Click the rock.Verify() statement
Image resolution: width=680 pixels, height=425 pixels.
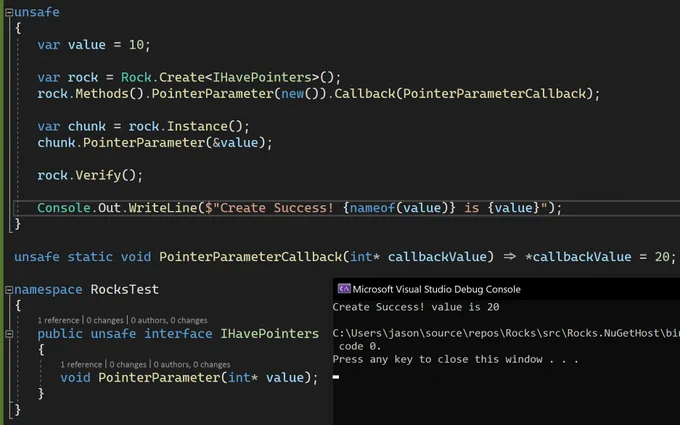click(x=90, y=175)
